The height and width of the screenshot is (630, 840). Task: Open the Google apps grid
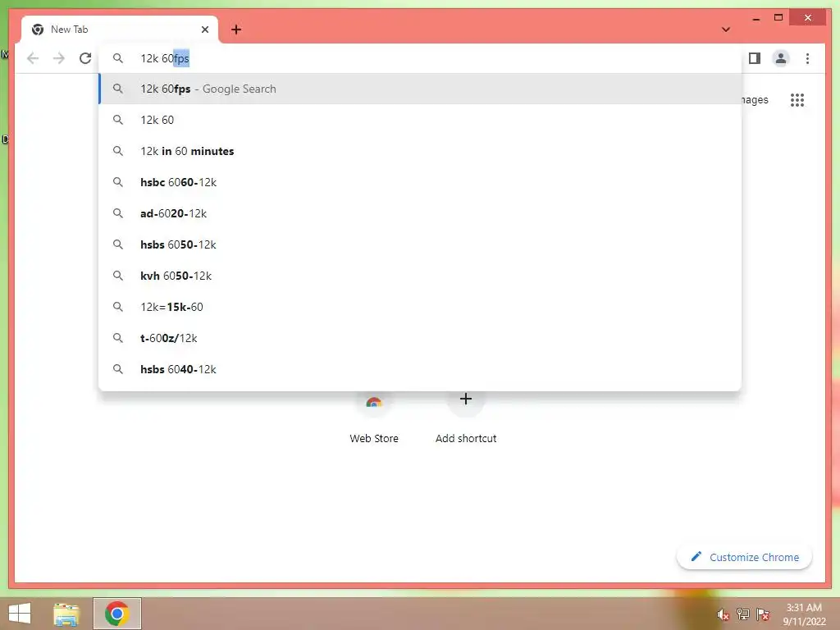(x=797, y=100)
